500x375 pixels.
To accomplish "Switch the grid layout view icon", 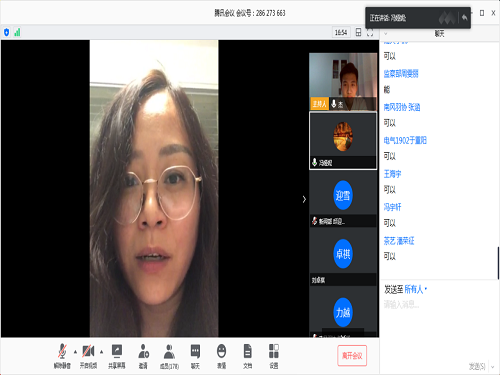I will [x=358, y=32].
